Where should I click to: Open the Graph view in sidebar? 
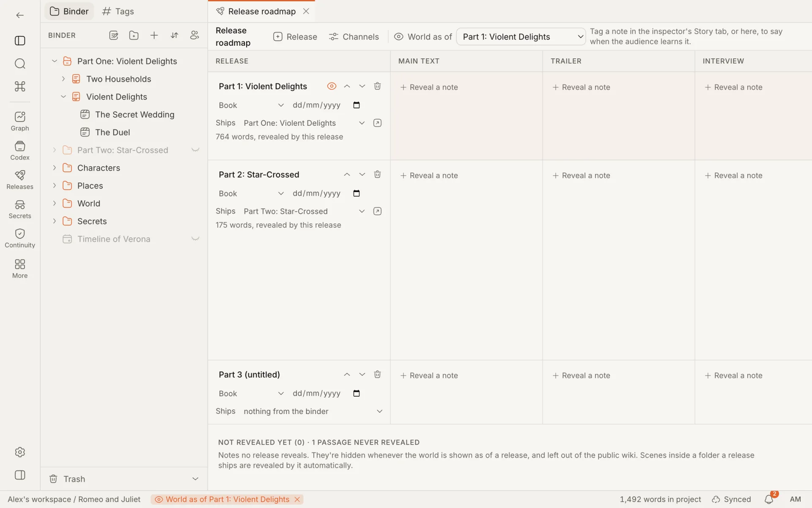[x=20, y=121]
